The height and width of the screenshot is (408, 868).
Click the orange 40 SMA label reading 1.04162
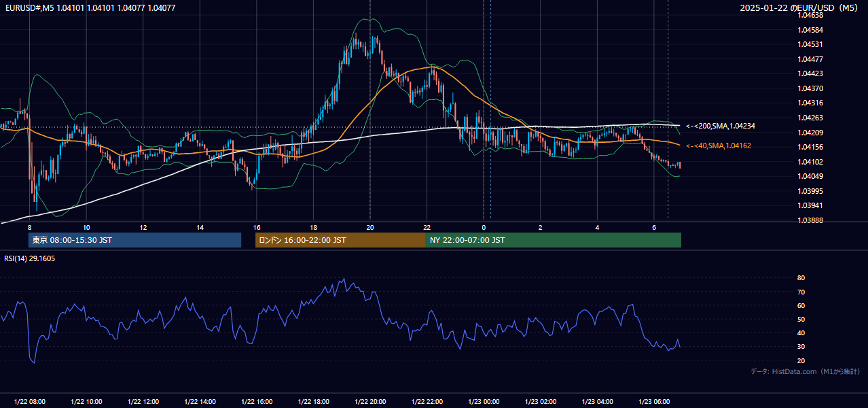coord(719,146)
